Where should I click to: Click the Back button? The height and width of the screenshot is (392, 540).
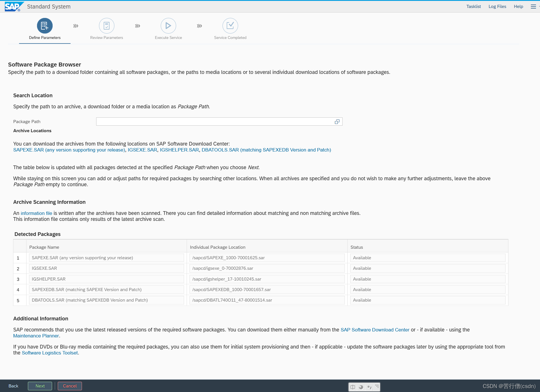(x=13, y=386)
